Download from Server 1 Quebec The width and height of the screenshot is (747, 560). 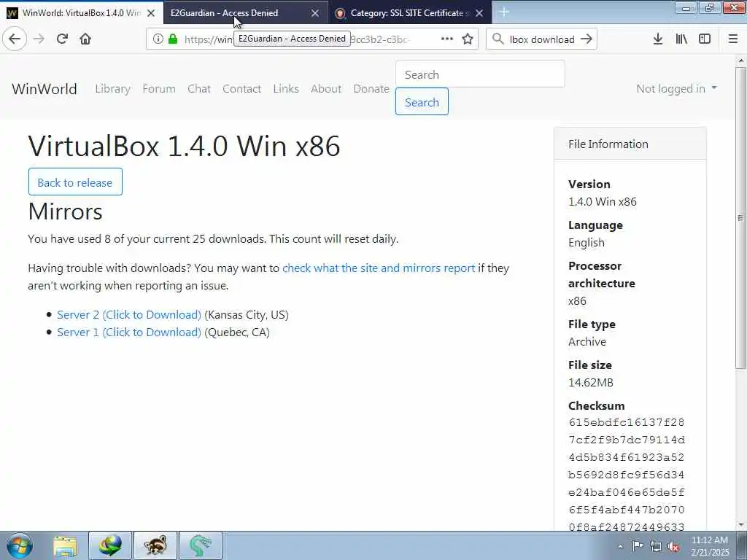pos(129,332)
